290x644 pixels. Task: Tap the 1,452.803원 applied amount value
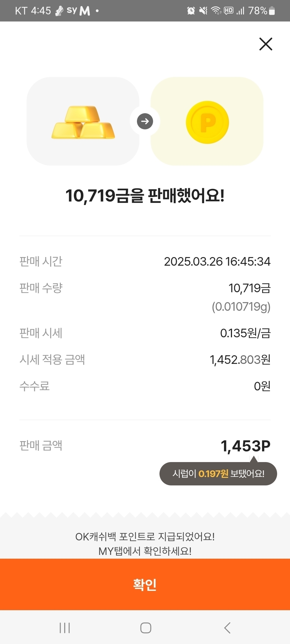pos(240,360)
